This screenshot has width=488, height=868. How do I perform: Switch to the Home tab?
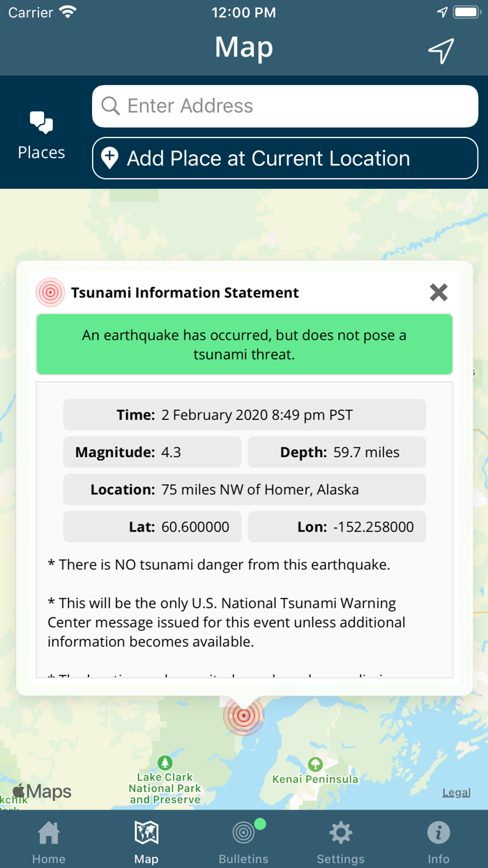48,840
